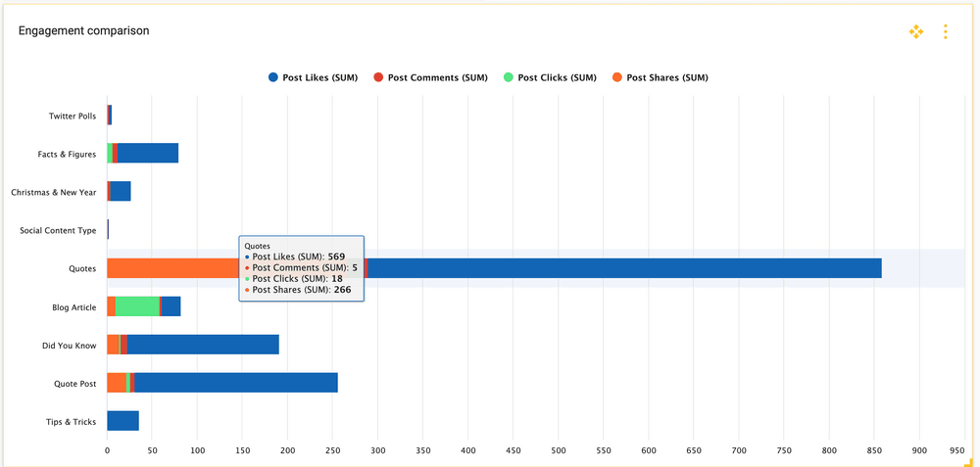Click the blue Quote Post likes segment

235,383
